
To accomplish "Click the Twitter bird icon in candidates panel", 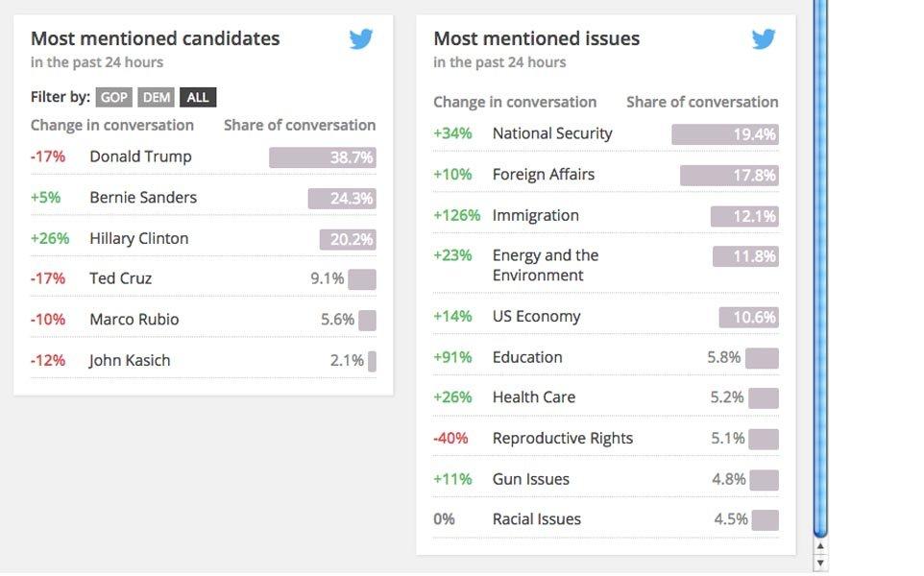I will 361,39.
